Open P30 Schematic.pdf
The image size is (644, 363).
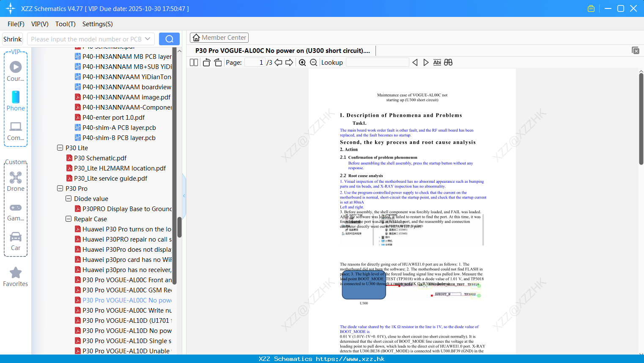(96, 158)
